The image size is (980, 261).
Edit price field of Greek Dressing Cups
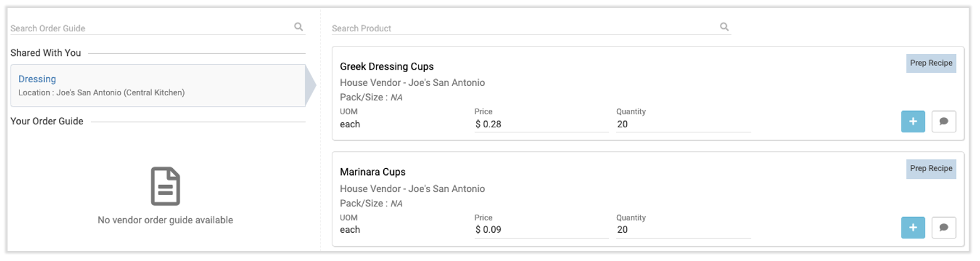pos(540,124)
